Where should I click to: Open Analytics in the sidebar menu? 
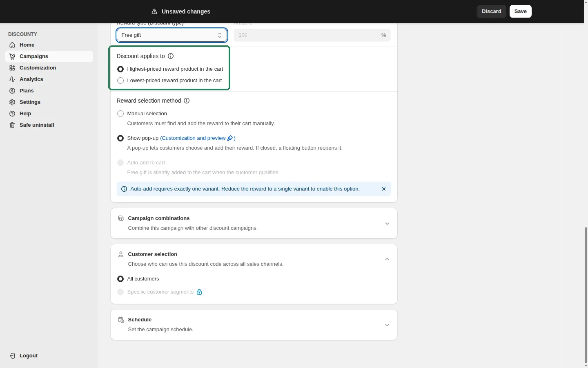pos(49,79)
